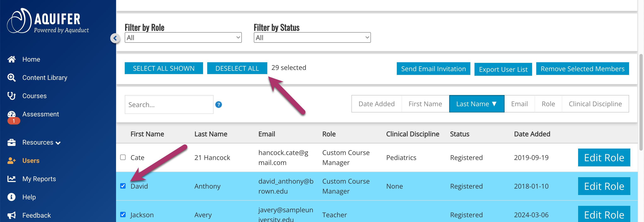Sort by Date Added

coord(376,104)
